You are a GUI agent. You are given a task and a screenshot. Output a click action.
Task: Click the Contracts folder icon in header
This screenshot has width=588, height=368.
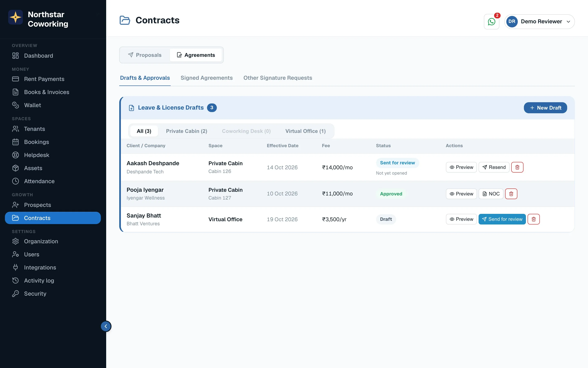pyautogui.click(x=125, y=20)
